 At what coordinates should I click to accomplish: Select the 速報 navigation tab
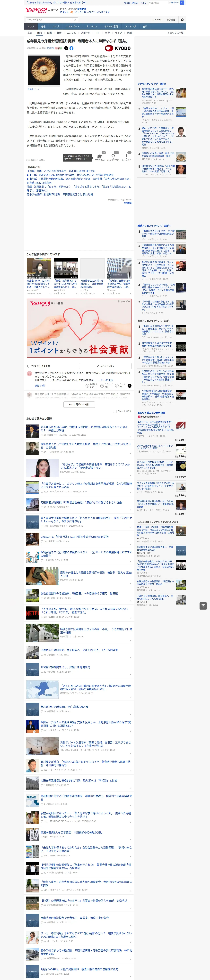[43, 26]
